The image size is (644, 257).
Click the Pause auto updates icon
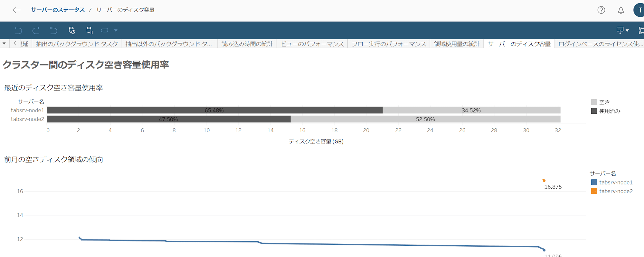[90, 30]
